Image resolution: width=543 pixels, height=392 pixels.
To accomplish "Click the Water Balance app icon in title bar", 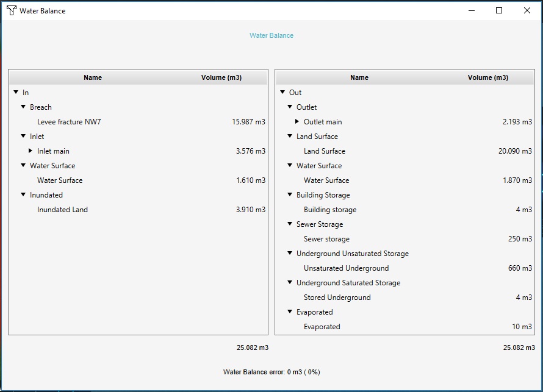I will 11,10.
